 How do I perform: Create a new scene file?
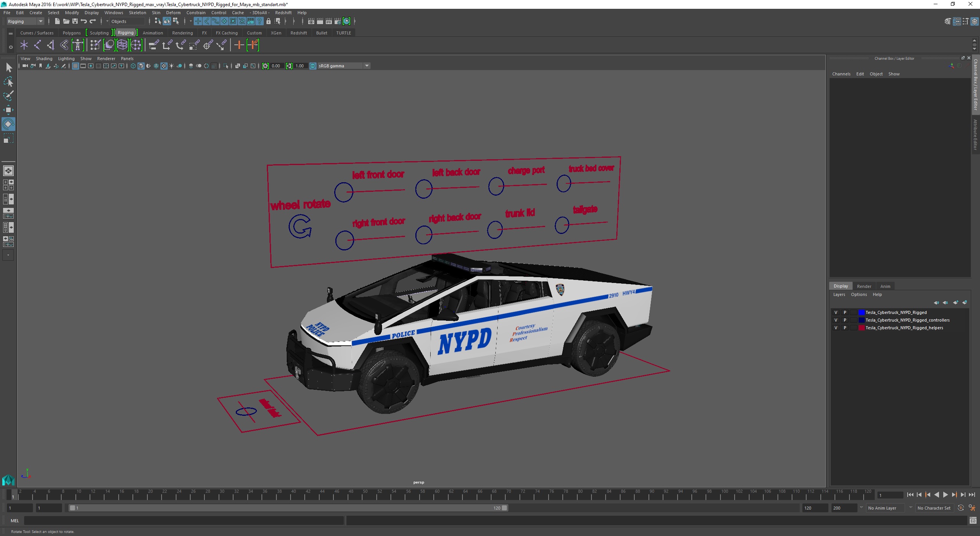coord(57,21)
